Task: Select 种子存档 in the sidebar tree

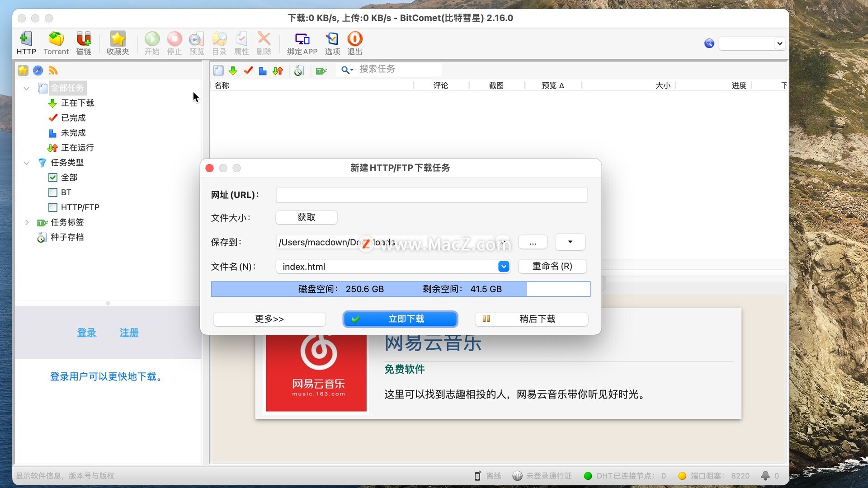Action: pos(67,237)
